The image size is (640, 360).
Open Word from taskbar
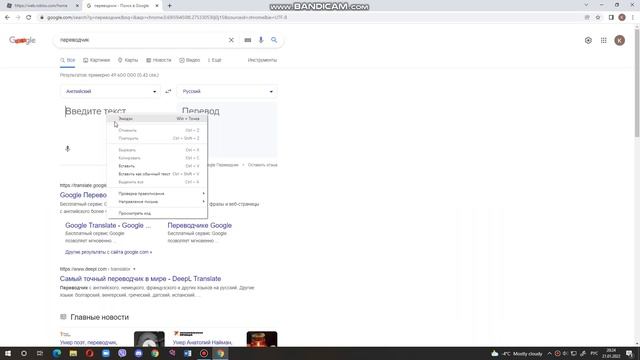[187, 353]
